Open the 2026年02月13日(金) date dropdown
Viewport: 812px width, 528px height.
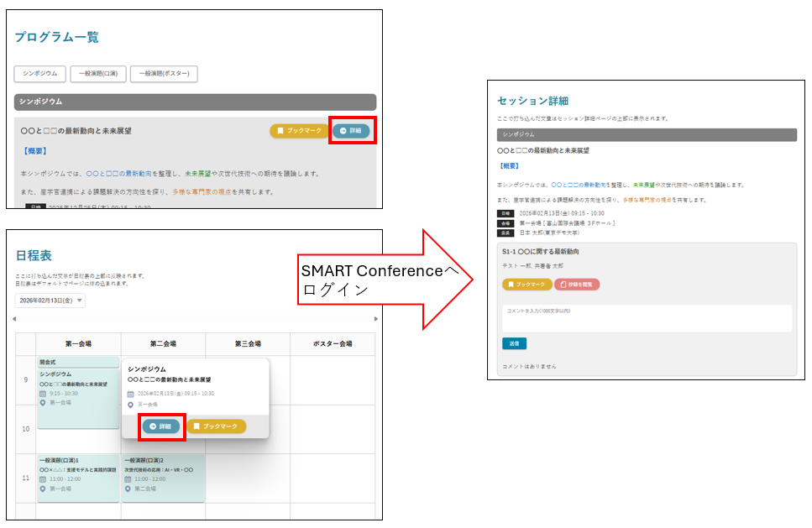click(x=50, y=301)
